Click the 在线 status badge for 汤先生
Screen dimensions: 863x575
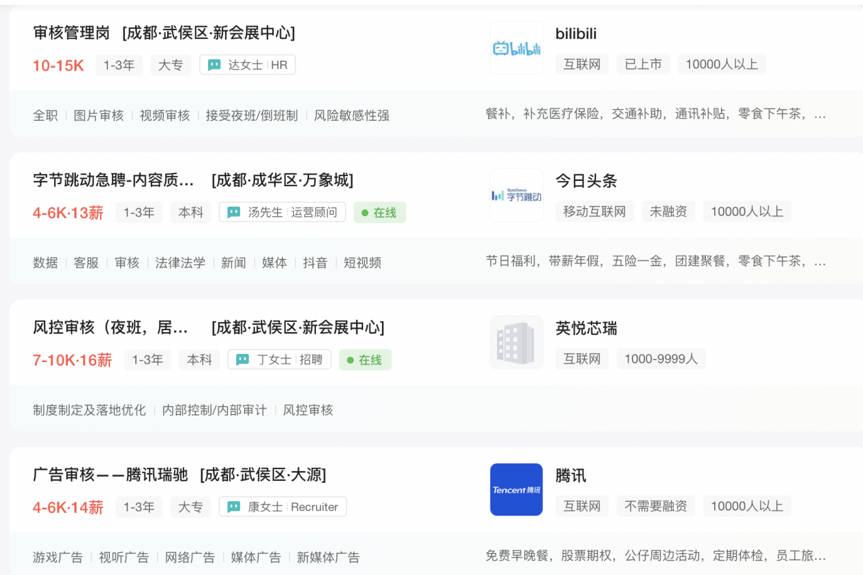(380, 213)
